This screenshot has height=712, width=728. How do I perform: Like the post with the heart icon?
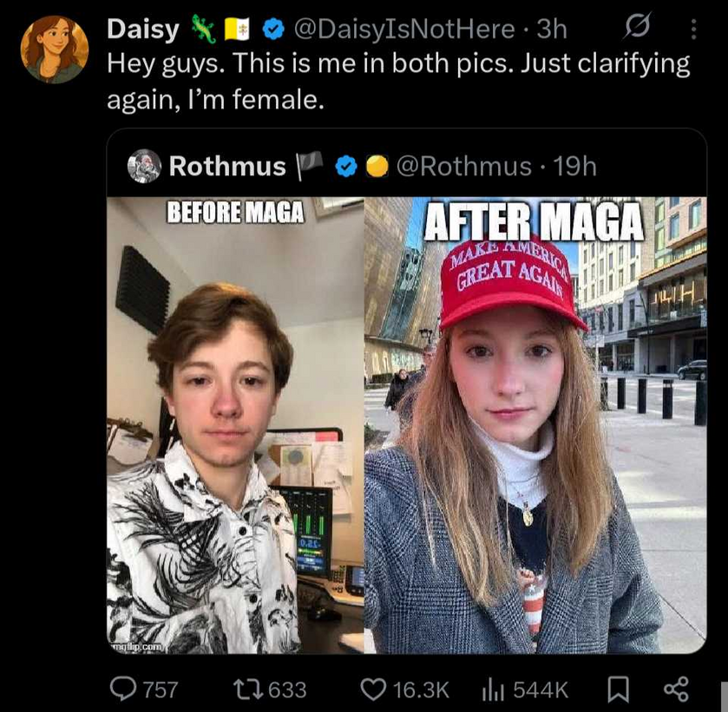point(373,689)
